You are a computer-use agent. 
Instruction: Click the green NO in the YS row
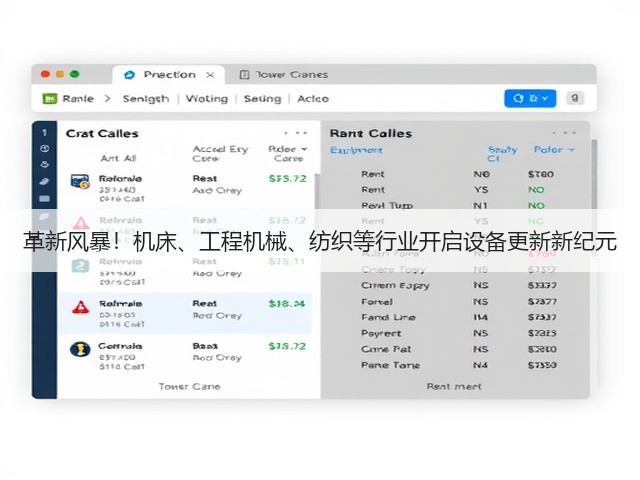point(536,190)
